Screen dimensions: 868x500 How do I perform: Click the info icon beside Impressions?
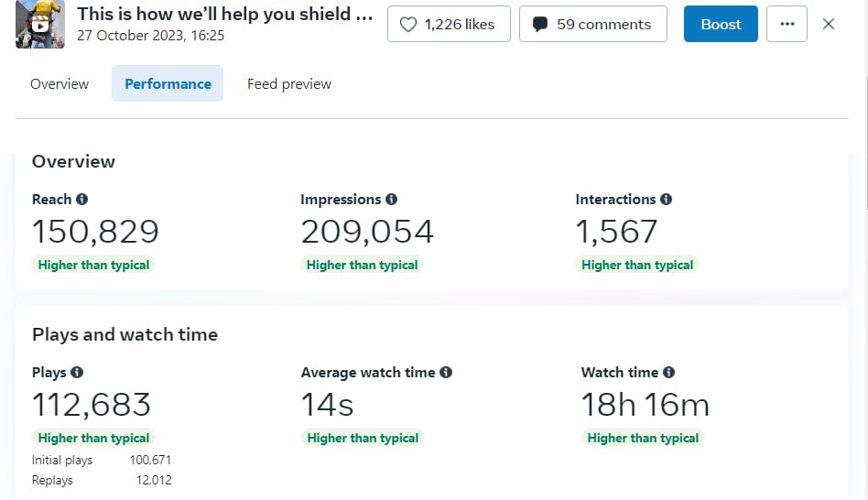pyautogui.click(x=392, y=200)
